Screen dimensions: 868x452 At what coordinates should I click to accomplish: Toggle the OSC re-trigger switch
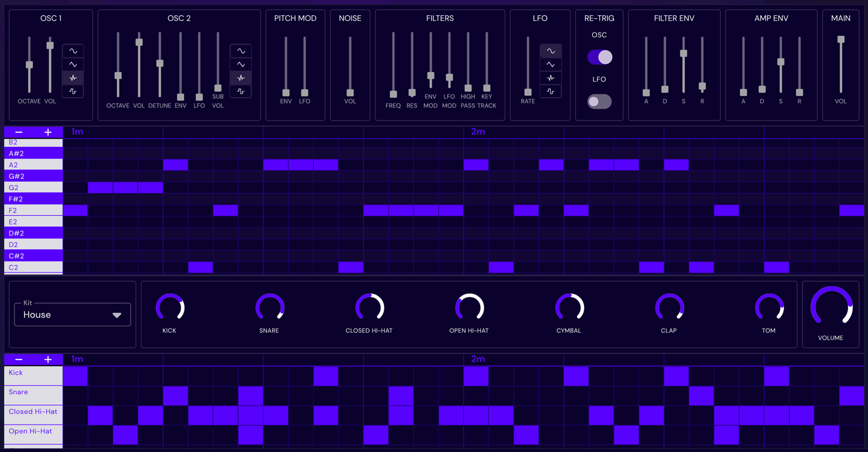pos(599,57)
